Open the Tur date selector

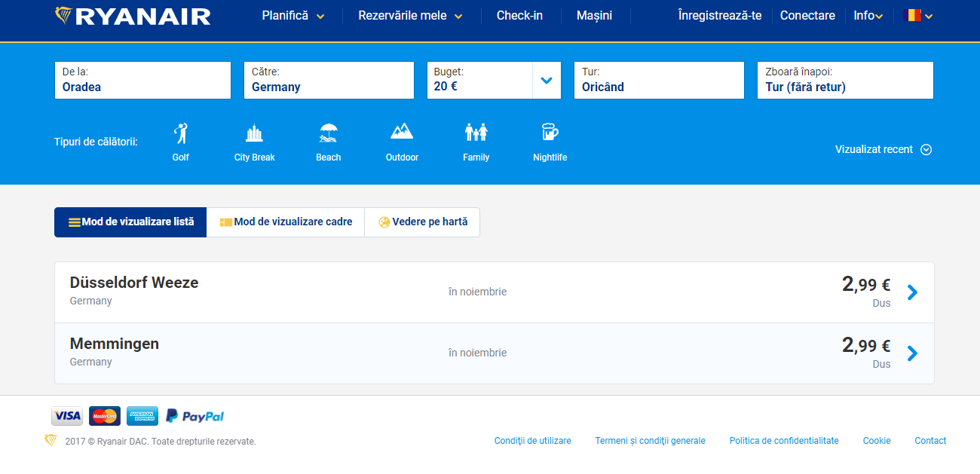659,80
